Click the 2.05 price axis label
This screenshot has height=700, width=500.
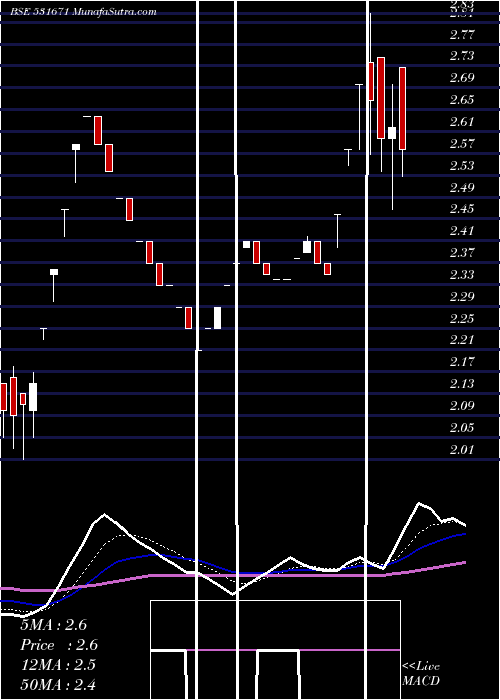tap(462, 428)
